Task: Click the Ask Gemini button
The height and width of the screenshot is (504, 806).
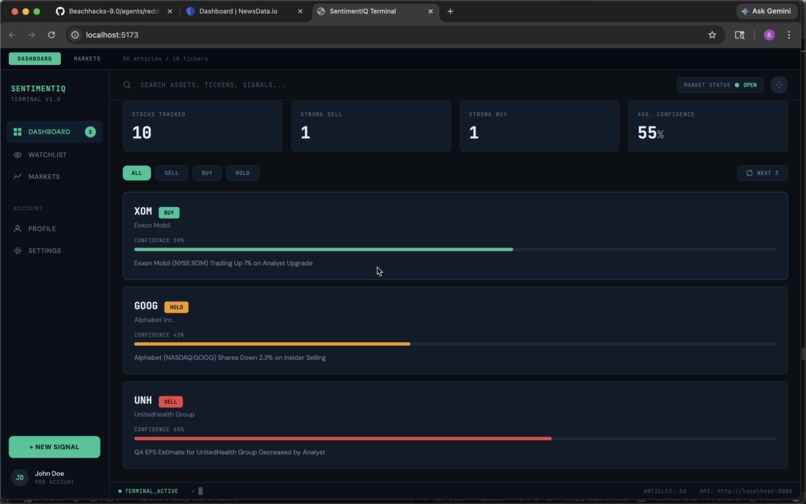Action: click(766, 11)
